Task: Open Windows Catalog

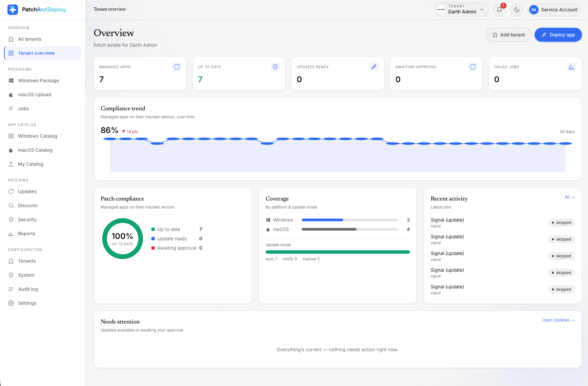Action: click(43, 136)
